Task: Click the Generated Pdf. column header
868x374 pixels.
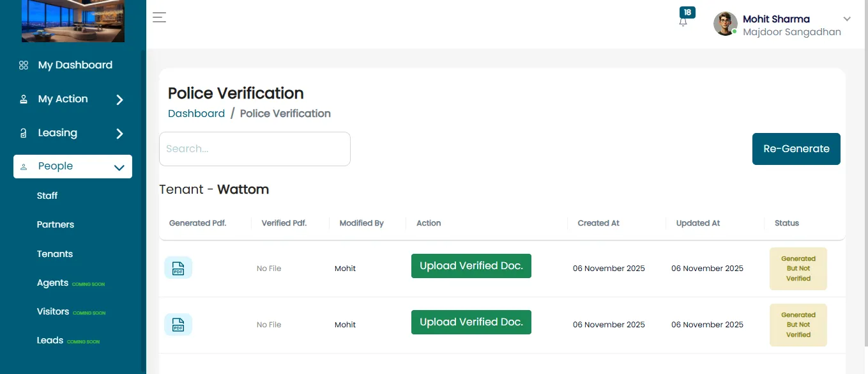Action: [198, 223]
